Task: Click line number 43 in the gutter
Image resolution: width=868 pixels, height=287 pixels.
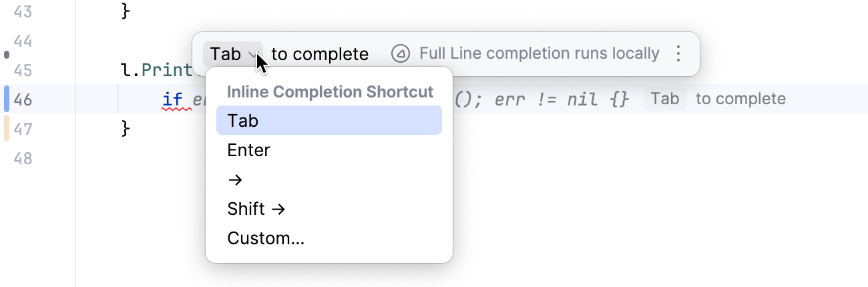Action: pos(23,11)
